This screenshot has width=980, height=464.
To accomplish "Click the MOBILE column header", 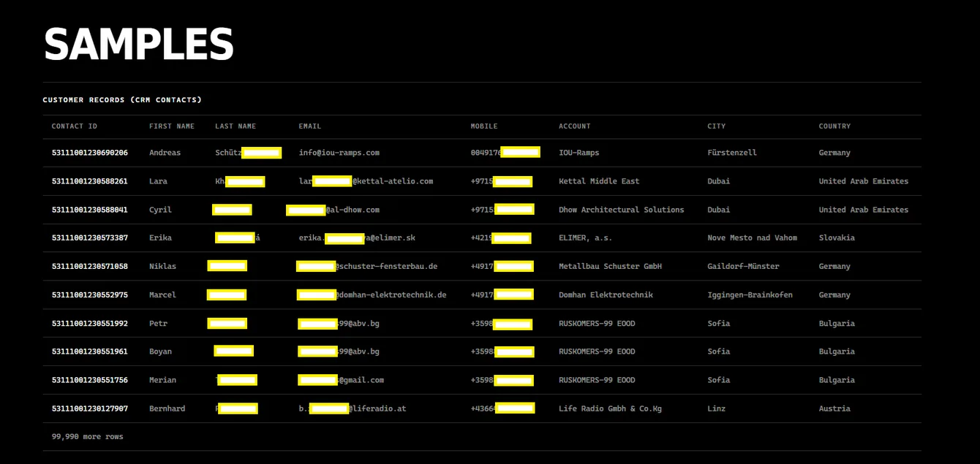I will (x=484, y=126).
